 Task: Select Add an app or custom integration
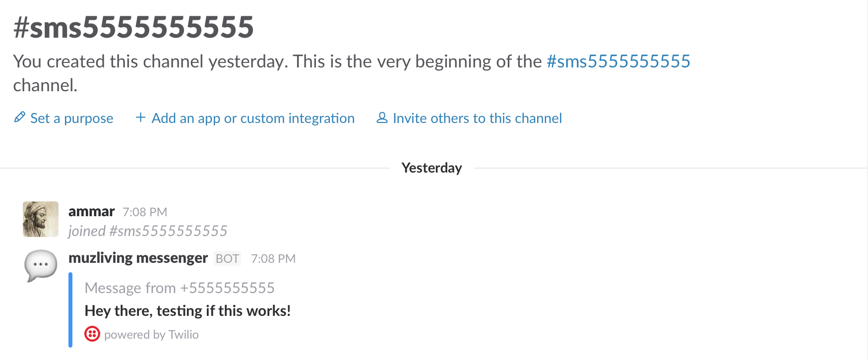coord(253,118)
